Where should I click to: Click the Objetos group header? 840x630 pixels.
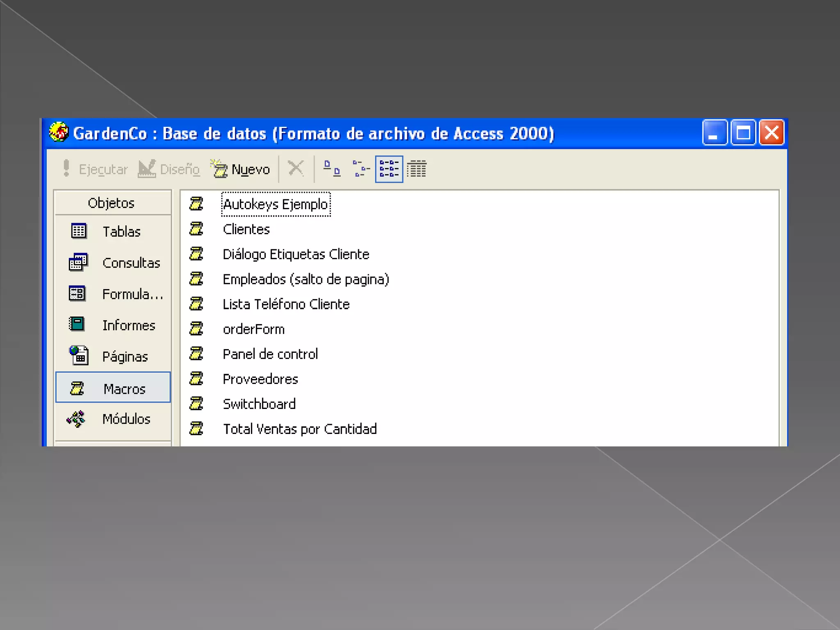click(112, 203)
